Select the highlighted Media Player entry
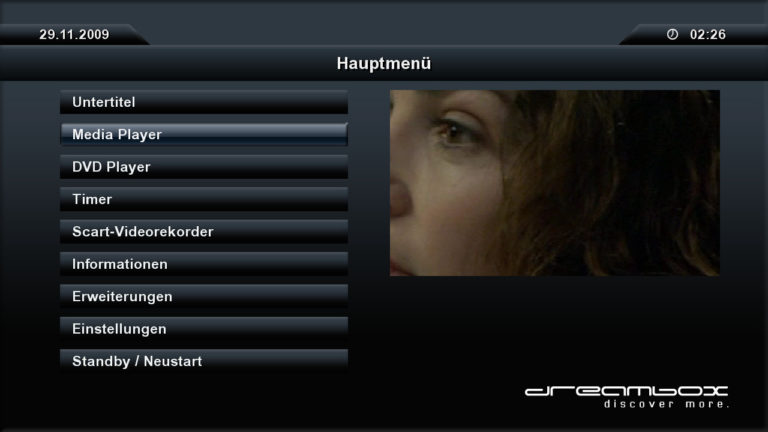 click(x=204, y=134)
